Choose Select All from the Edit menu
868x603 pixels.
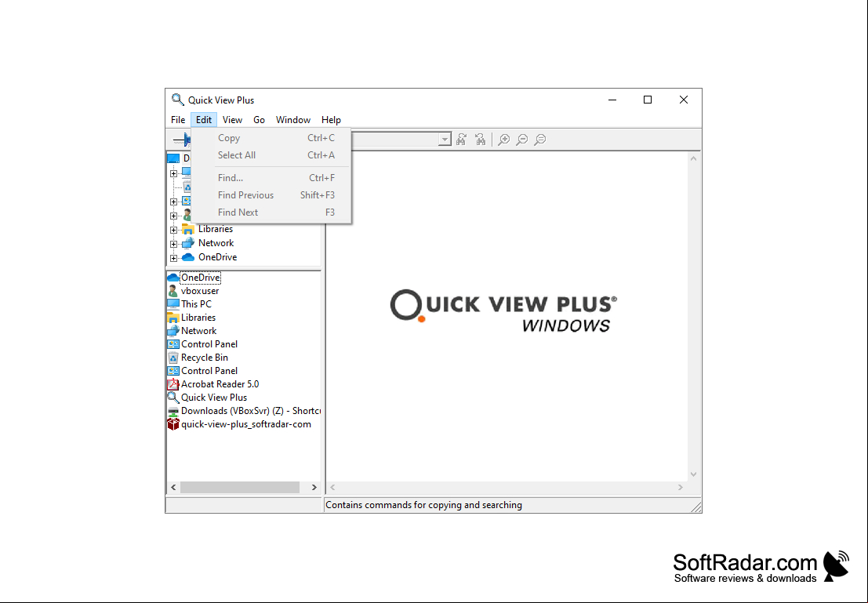pos(271,155)
